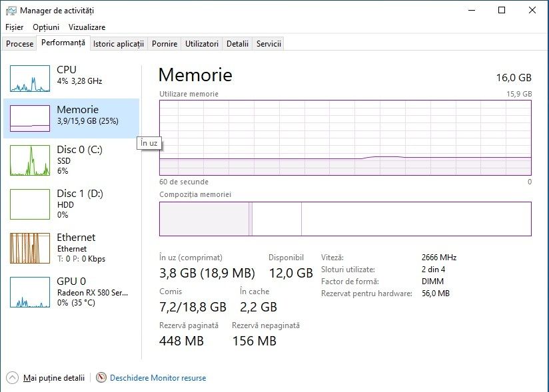Collapse with the Mai puține detalii arrow
549x392 pixels.
pyautogui.click(x=13, y=377)
